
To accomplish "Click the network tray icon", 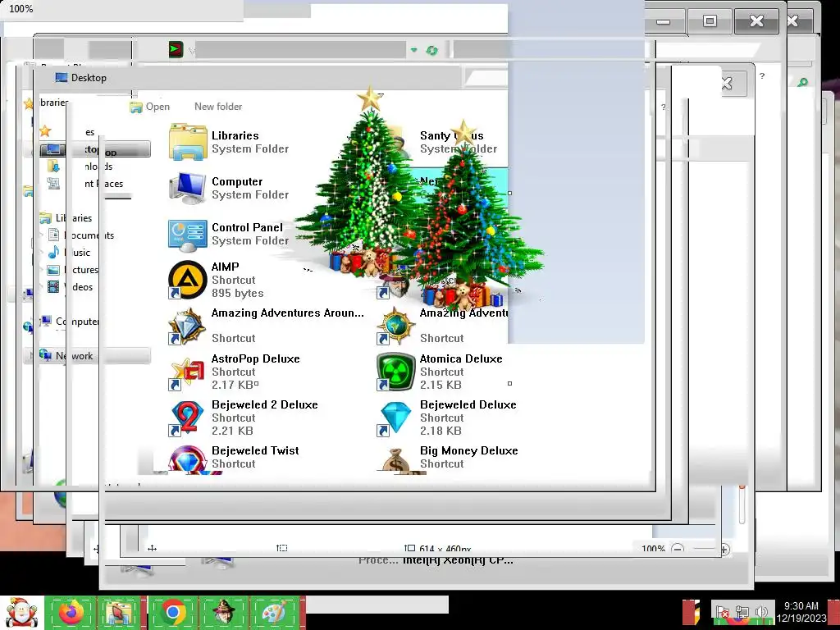I will [x=742, y=611].
